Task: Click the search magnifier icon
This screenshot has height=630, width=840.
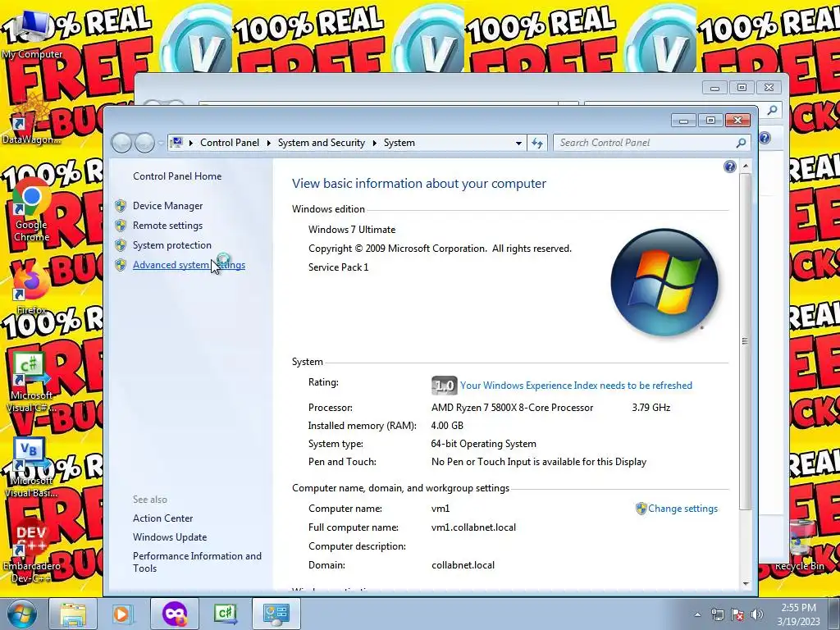Action: pos(741,143)
